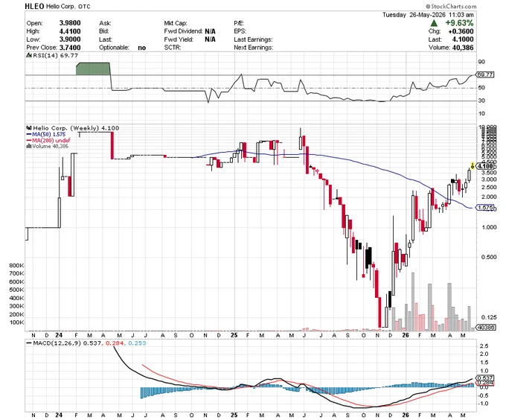This screenshot has height=420, width=506.
Task: Click the Last Earnings label
Action: click(x=253, y=39)
